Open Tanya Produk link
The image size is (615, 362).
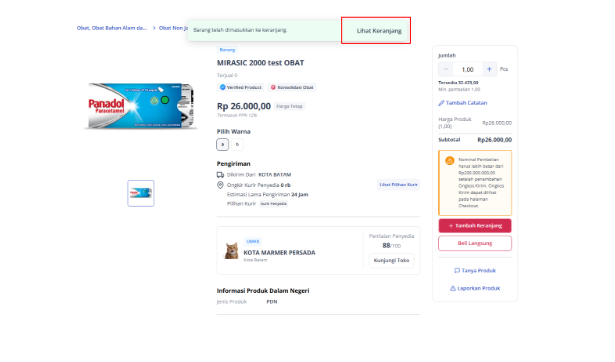pos(479,271)
